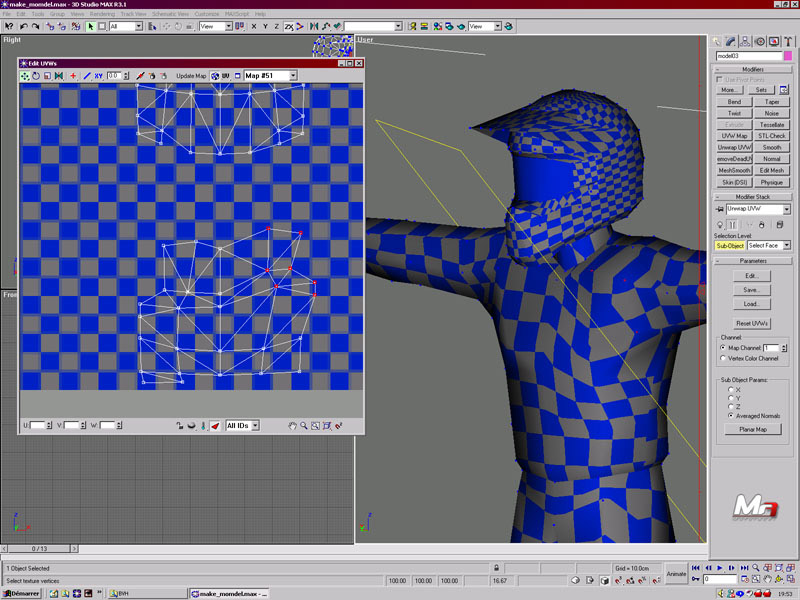Viewport: 800px width, 600px height.
Task: Open the Customize menu
Action: click(207, 14)
